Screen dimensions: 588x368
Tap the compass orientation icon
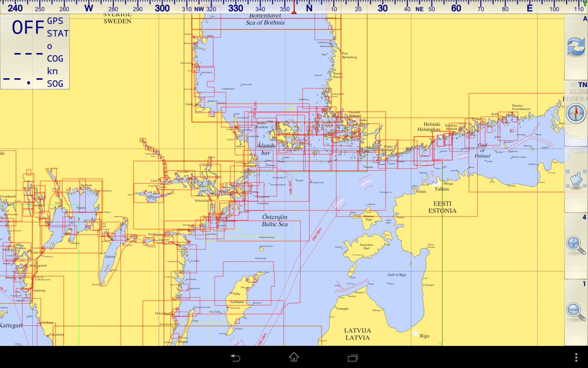[x=576, y=114]
